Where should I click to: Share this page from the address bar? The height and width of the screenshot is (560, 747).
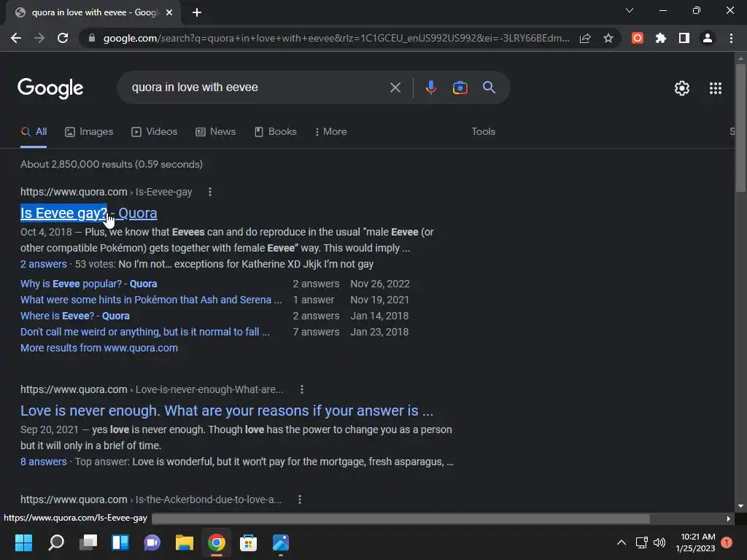pyautogui.click(x=585, y=38)
